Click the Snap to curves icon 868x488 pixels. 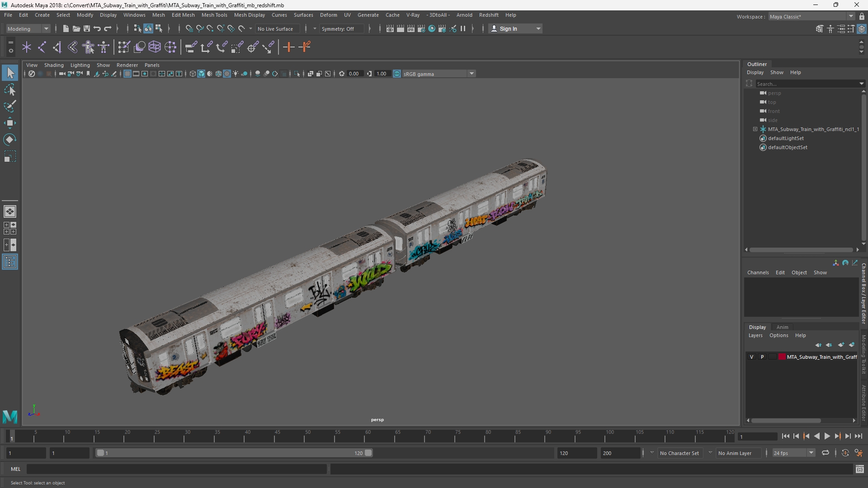click(200, 28)
